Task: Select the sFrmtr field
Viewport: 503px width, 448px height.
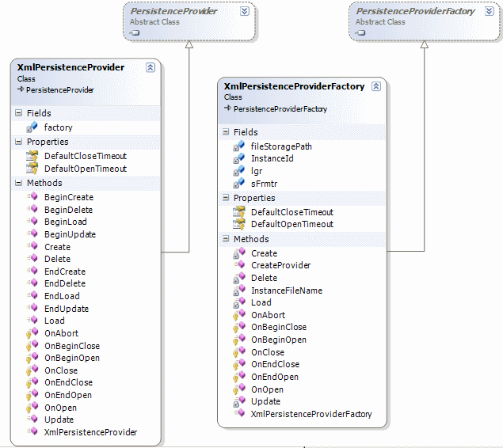Action: pos(263,184)
